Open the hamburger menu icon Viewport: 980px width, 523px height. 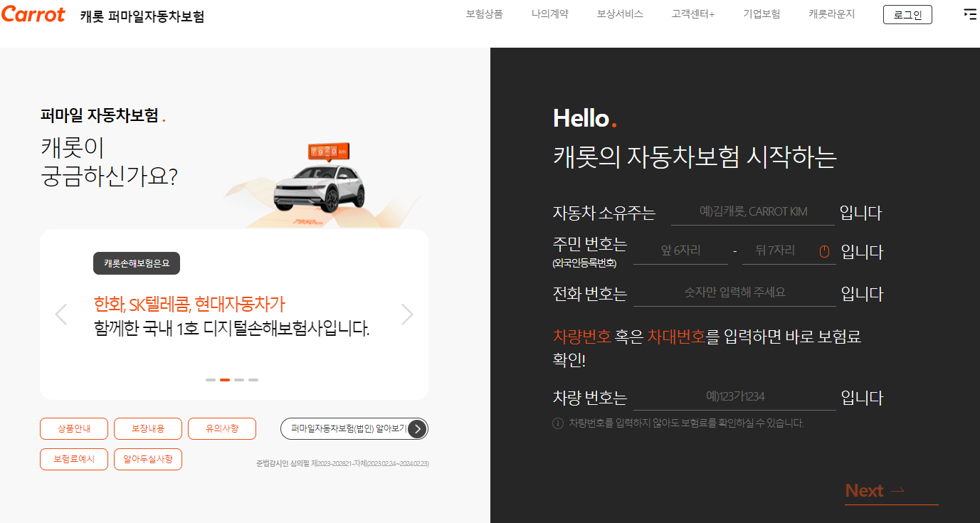[x=969, y=14]
